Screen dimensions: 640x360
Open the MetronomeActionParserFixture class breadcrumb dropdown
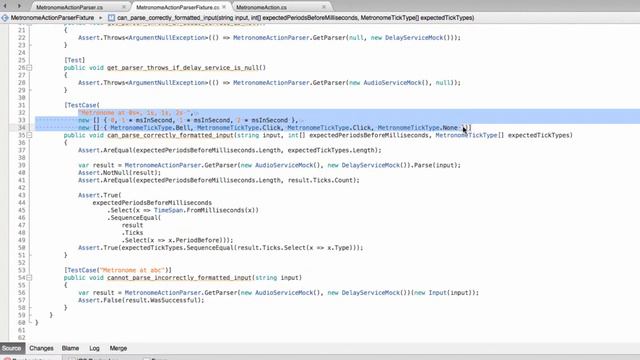point(52,18)
